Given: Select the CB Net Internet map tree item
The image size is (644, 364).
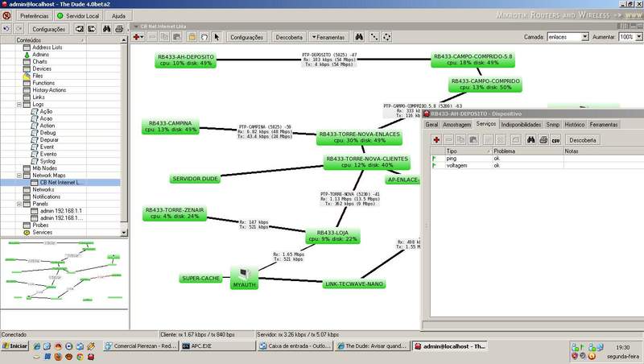Looking at the screenshot, I should pyautogui.click(x=61, y=183).
